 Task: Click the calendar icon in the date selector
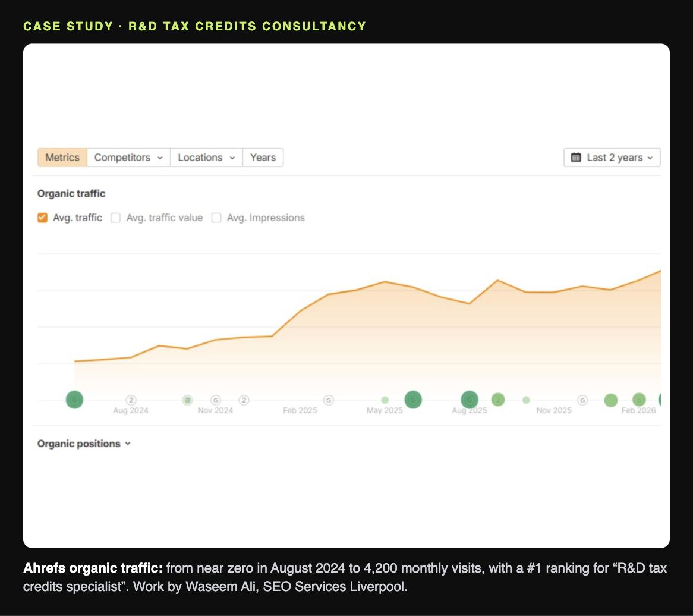pyautogui.click(x=576, y=158)
